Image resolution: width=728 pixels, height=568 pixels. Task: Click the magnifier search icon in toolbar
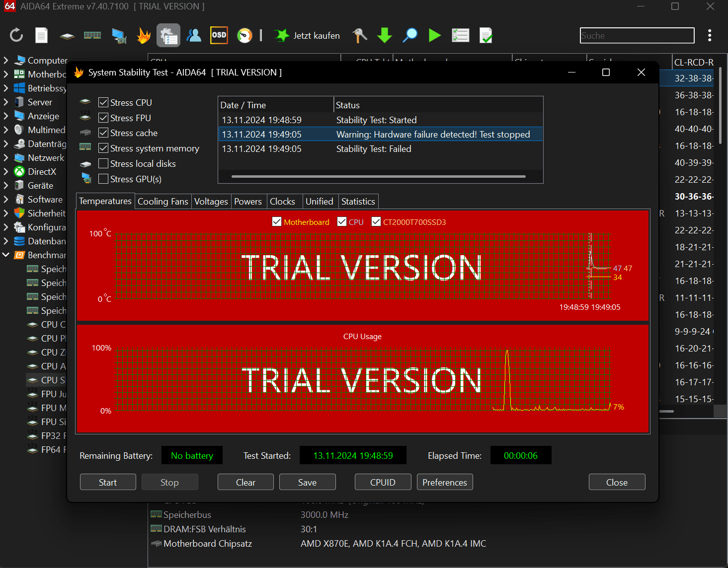tap(410, 35)
